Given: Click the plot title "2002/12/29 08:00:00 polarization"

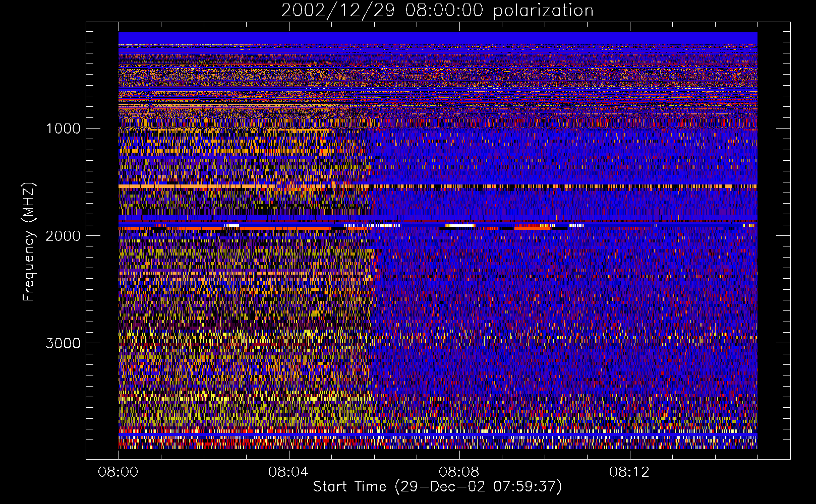Looking at the screenshot, I should pos(437,11).
